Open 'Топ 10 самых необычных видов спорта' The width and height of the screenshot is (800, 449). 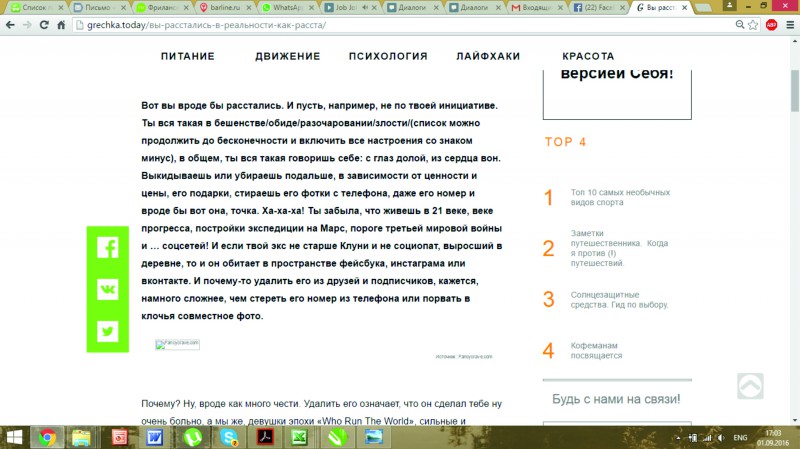pos(620,197)
